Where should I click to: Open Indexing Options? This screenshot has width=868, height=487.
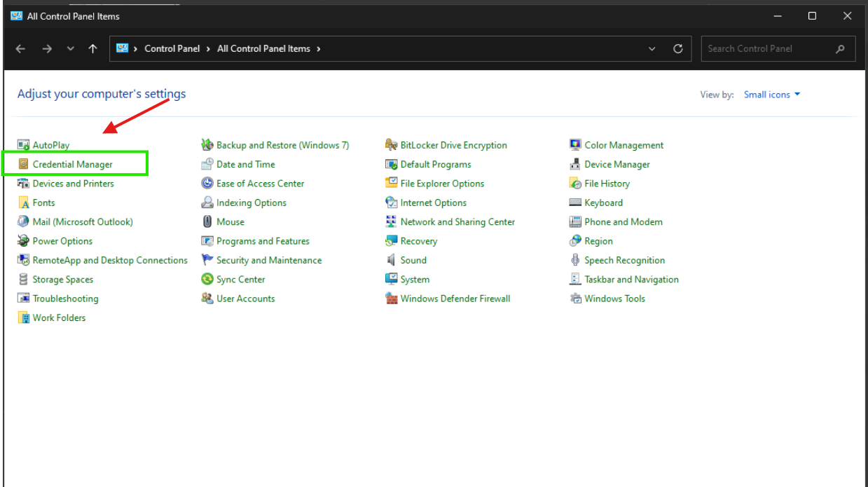(x=252, y=203)
